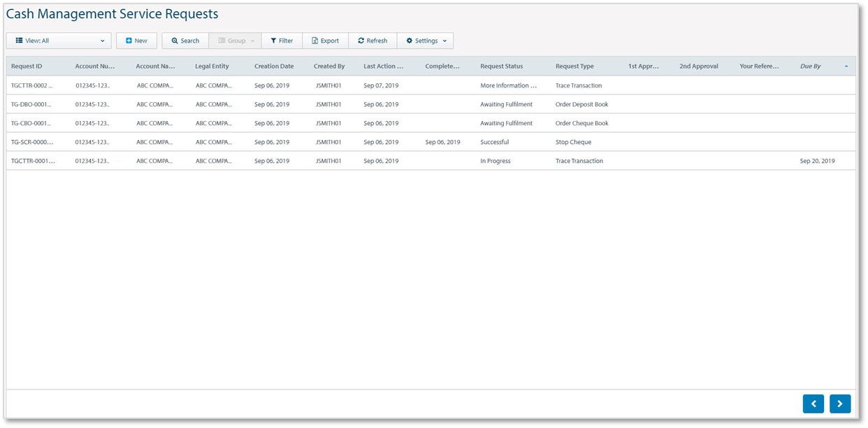Click the Request Type column header
The width and height of the screenshot is (868, 428).
pos(574,66)
